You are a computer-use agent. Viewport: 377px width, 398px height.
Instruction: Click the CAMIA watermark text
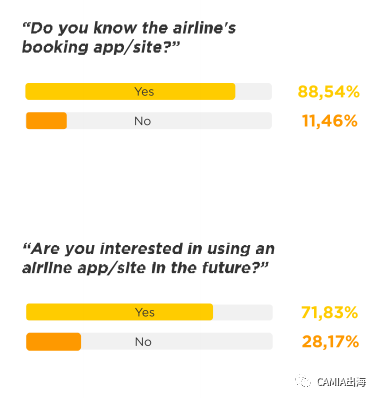341,382
